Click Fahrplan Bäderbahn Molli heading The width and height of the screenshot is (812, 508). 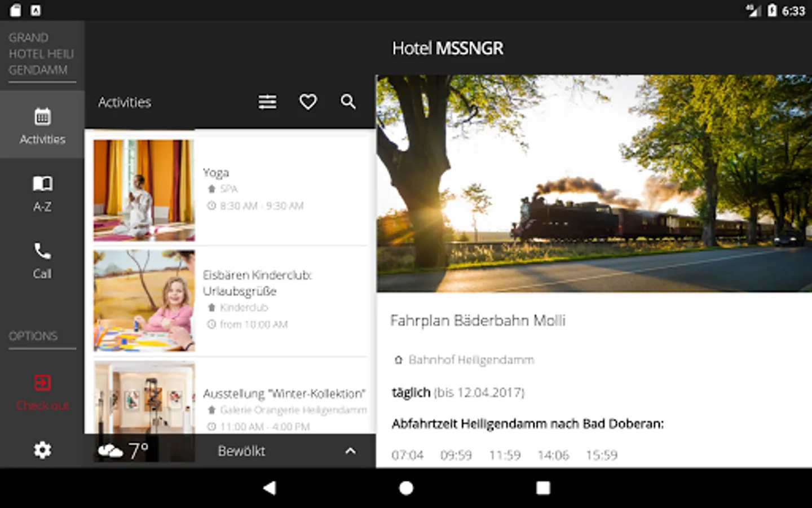click(x=478, y=321)
